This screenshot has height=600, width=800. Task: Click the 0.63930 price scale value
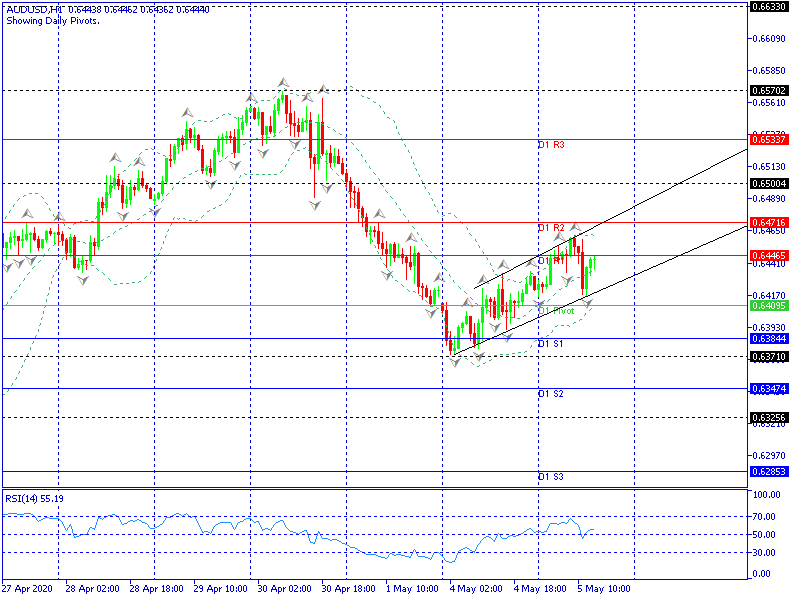[769, 328]
